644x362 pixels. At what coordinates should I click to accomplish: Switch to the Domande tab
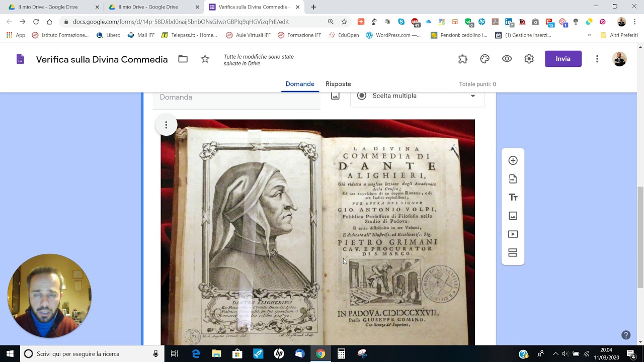(300, 84)
